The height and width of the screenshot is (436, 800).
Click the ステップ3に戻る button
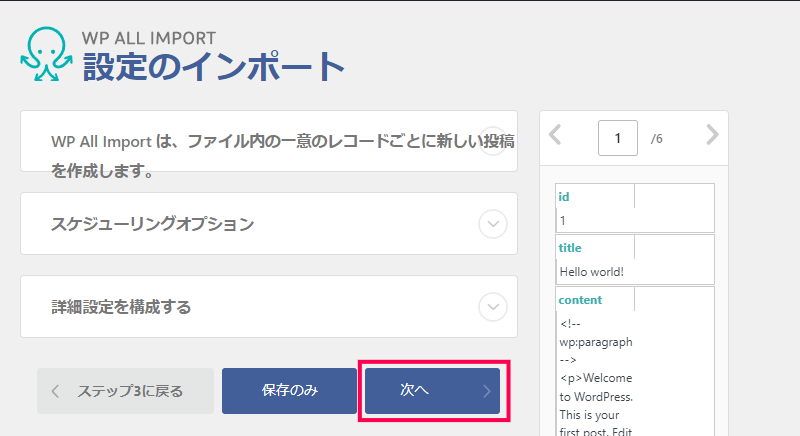pos(126,391)
